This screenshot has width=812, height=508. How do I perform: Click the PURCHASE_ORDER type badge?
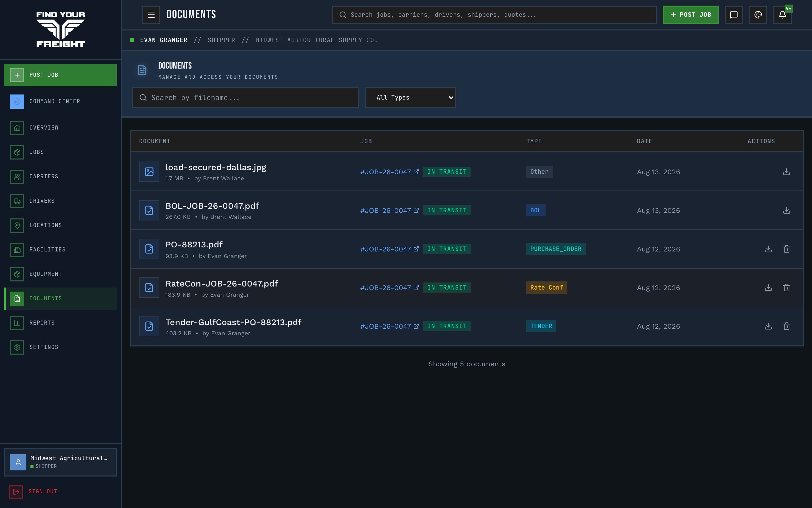point(556,249)
